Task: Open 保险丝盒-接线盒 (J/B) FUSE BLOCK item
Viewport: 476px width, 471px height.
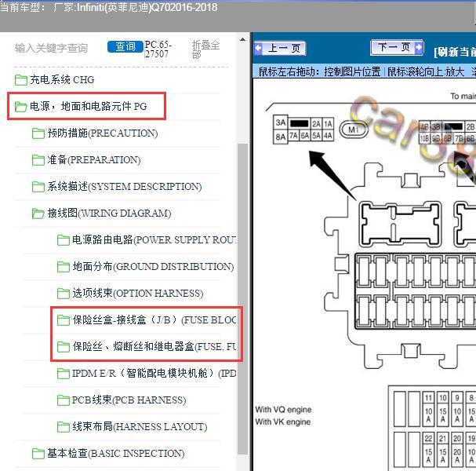Action: click(154, 320)
